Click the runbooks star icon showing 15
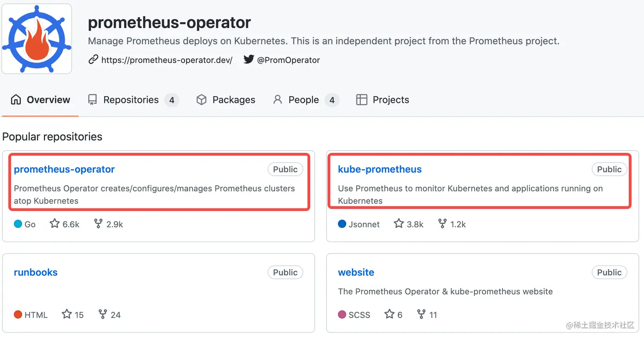Image resolution: width=644 pixels, height=339 pixels. (x=67, y=314)
